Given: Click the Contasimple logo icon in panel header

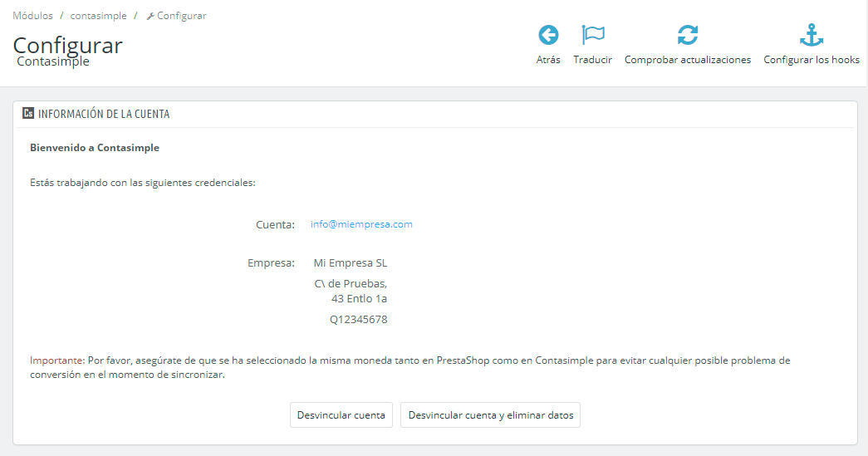Looking at the screenshot, I should [27, 114].
